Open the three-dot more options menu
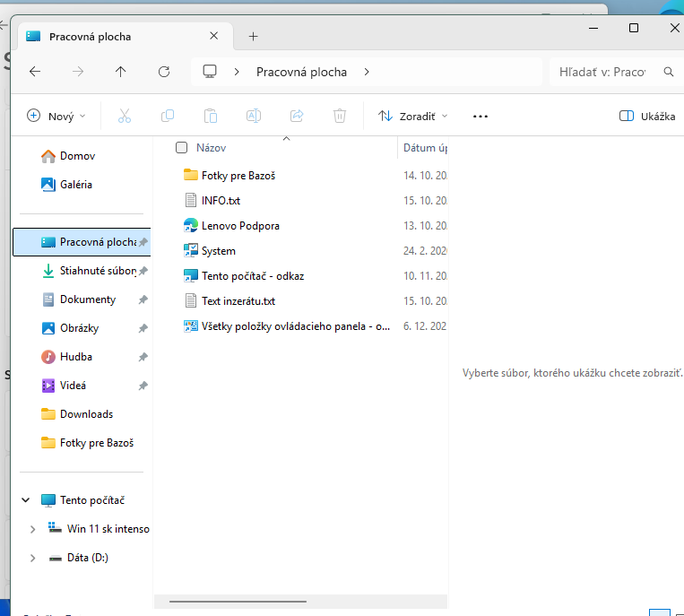This screenshot has height=616, width=684. pyautogui.click(x=481, y=117)
